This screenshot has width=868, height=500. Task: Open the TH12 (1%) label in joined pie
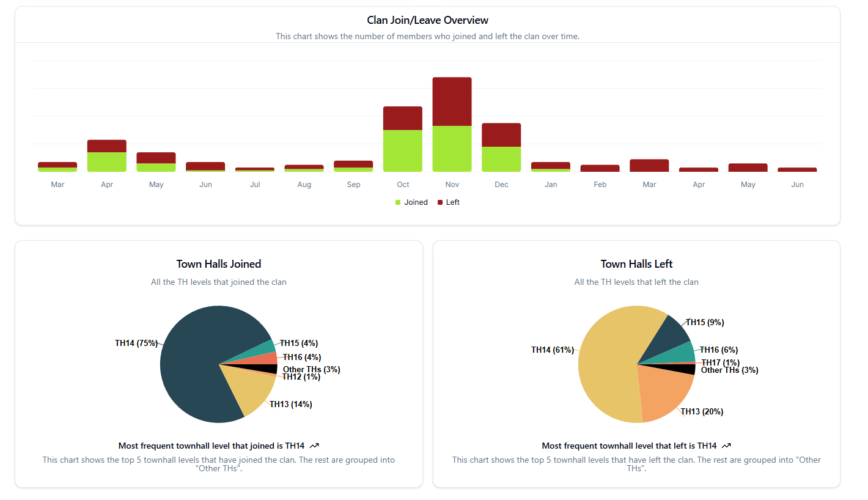click(300, 377)
